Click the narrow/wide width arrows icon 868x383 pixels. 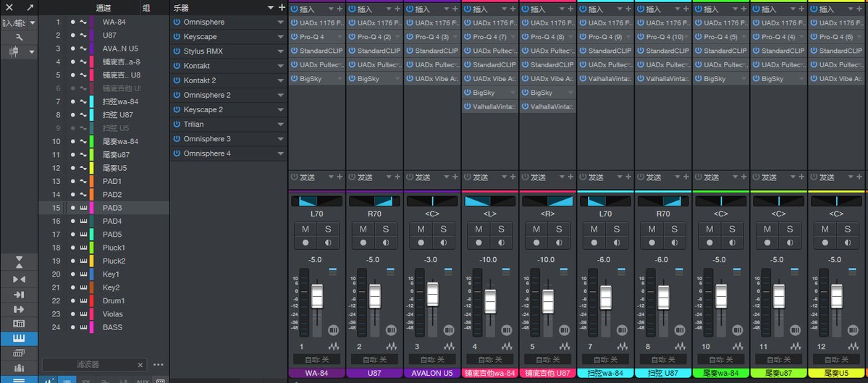coord(19,279)
